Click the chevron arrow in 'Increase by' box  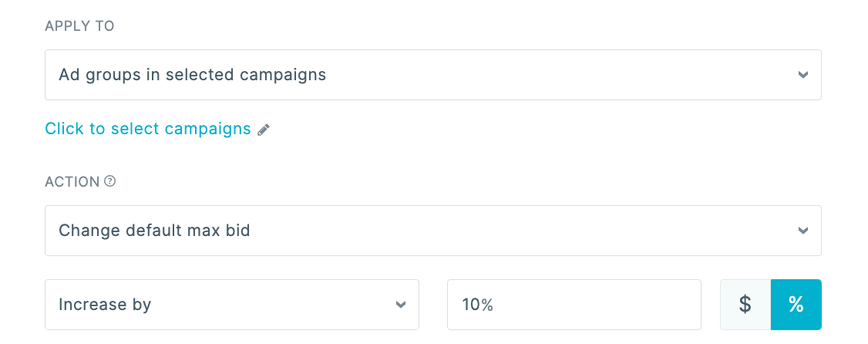(401, 305)
